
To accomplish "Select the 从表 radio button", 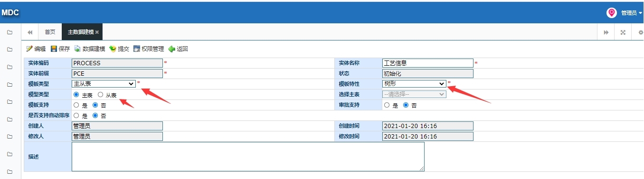I will click(x=100, y=95).
